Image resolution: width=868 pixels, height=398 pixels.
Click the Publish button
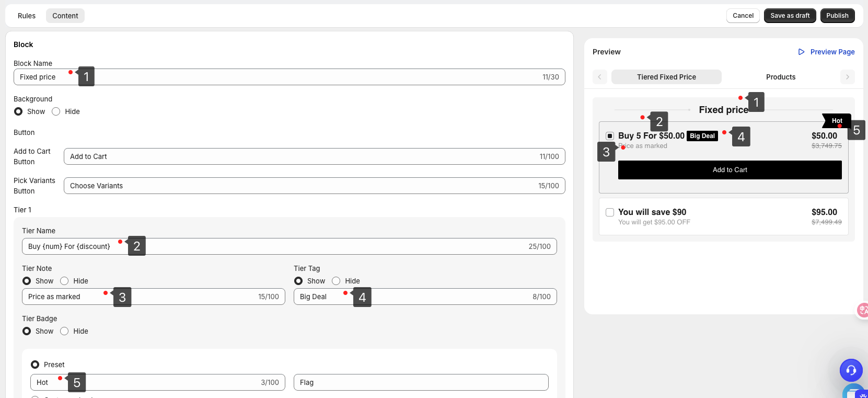[837, 16]
